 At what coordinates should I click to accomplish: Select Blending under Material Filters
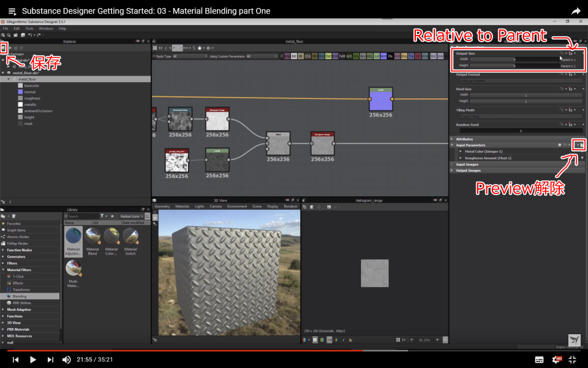point(30,296)
